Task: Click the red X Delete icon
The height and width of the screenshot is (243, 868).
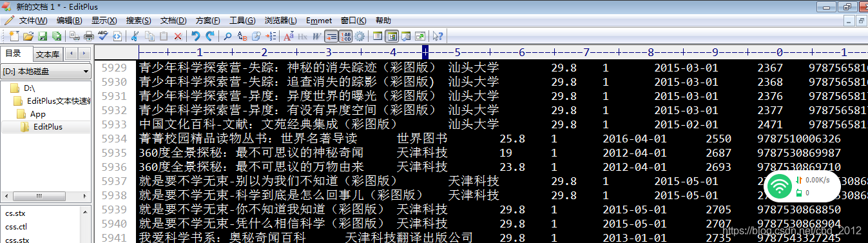Action: (x=178, y=36)
